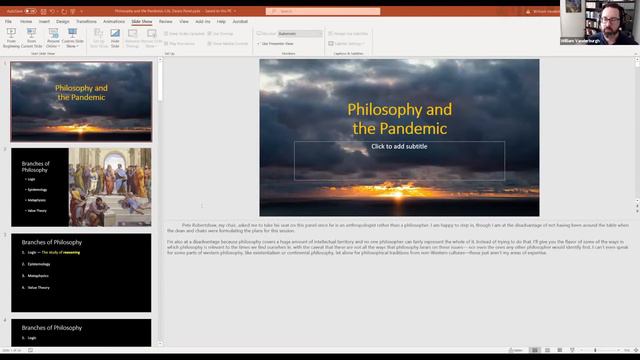Click the zoom out minus button
The width and height of the screenshot is (640, 360).
pos(582,350)
